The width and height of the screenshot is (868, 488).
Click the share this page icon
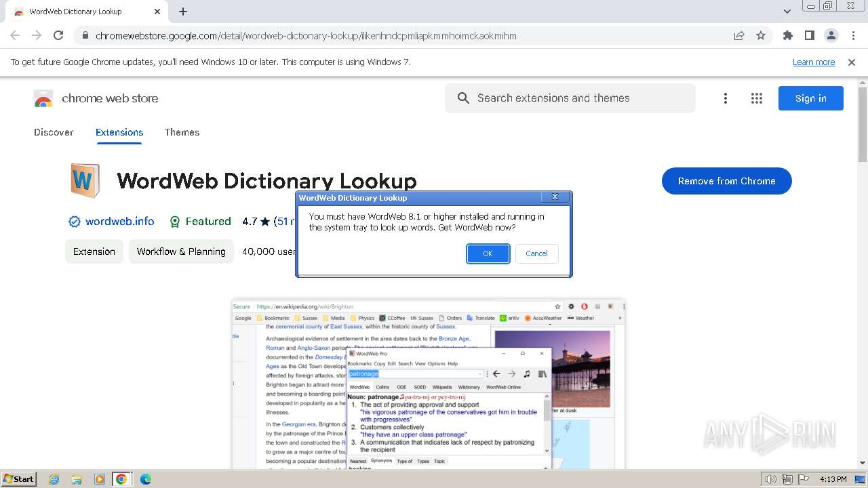point(739,35)
